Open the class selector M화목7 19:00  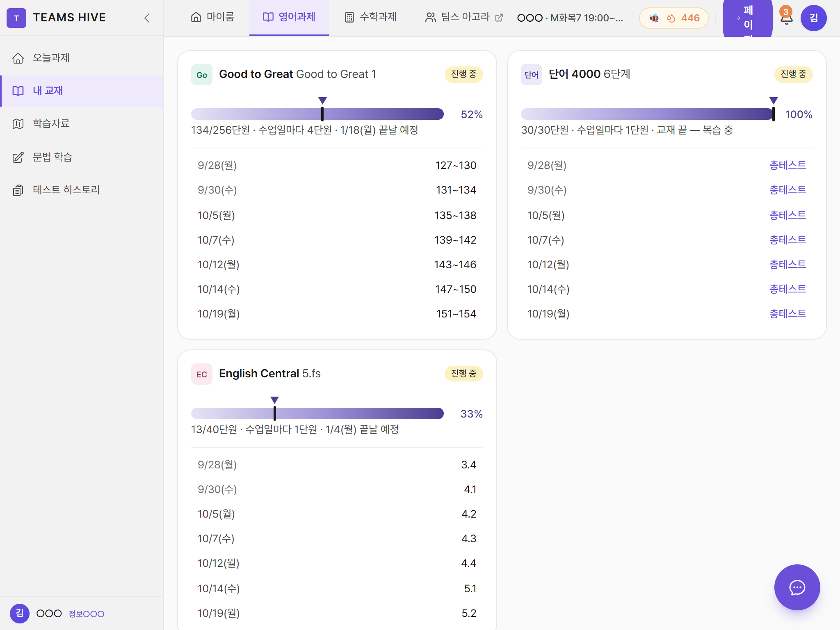pos(570,18)
